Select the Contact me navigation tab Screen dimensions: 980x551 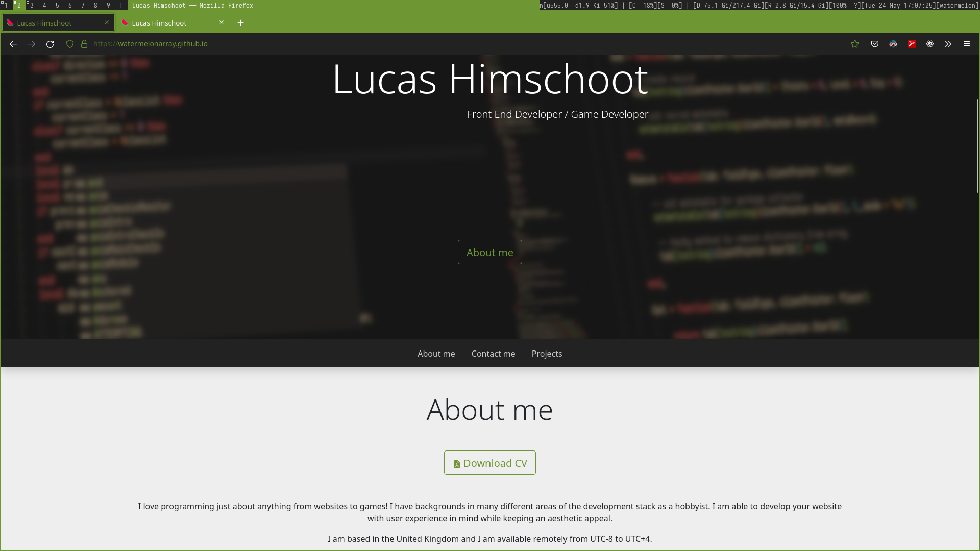pyautogui.click(x=494, y=353)
